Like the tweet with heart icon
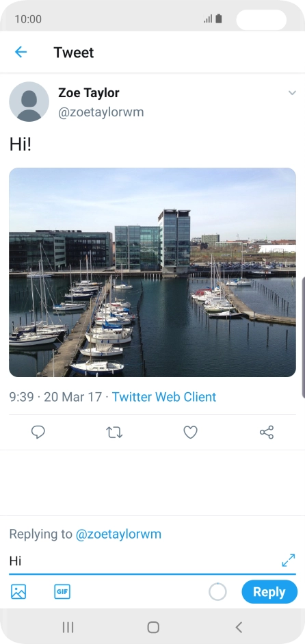Viewport: 305px width, 644px height. pyautogui.click(x=191, y=432)
